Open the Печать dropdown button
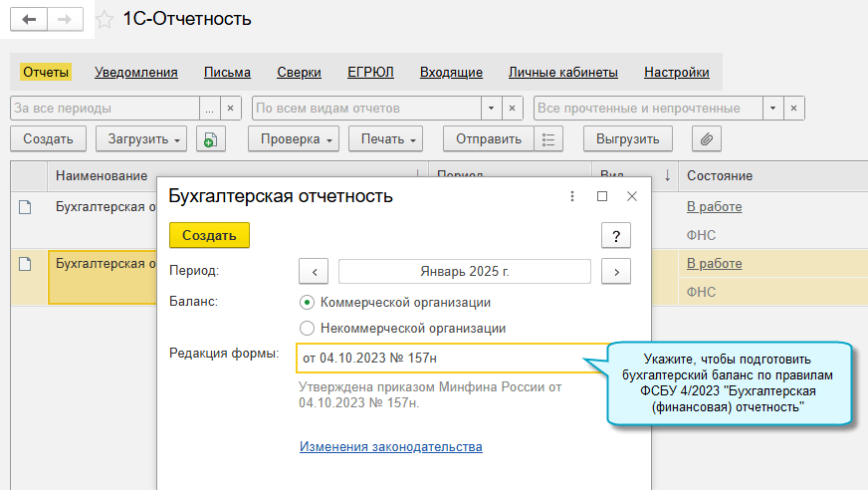Viewport: 868px width, 490px height. point(386,139)
